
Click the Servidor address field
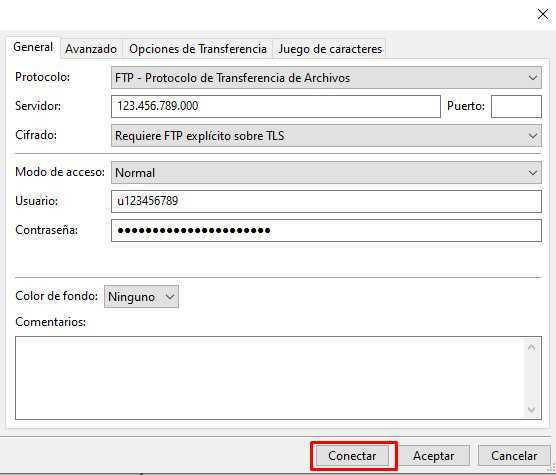(276, 106)
